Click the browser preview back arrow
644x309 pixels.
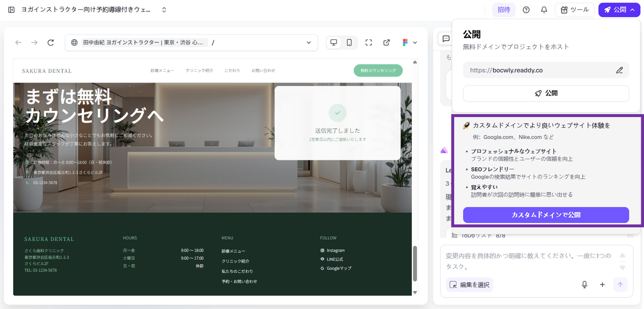pos(18,42)
